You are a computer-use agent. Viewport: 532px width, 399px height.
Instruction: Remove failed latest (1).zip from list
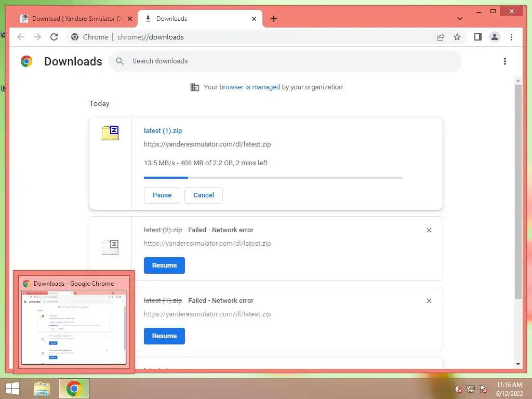click(x=429, y=301)
